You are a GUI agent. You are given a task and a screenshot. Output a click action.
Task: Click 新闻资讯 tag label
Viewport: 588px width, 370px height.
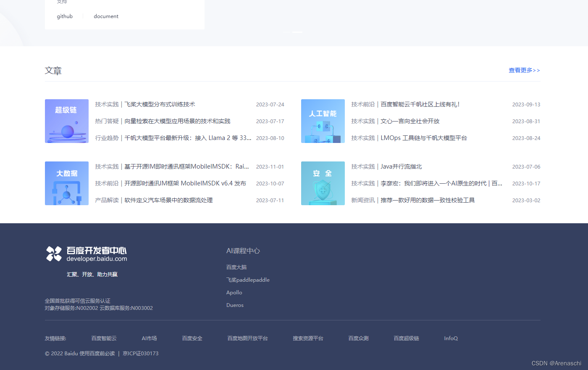pos(363,200)
